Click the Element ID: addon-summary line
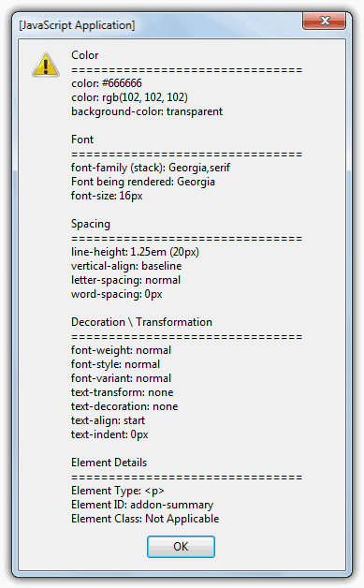Screen dimensions: 364x588 (142, 505)
